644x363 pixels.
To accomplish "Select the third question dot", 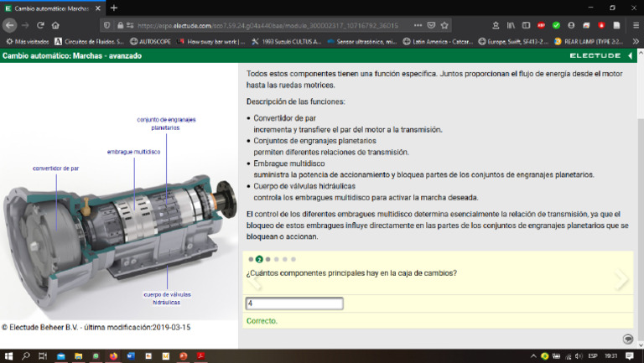I will click(267, 260).
